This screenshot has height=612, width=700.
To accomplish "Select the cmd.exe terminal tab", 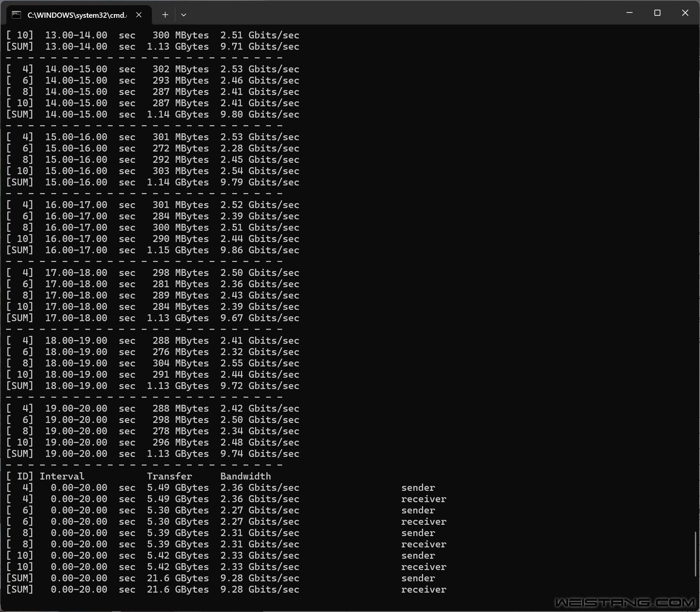I will coord(79,15).
